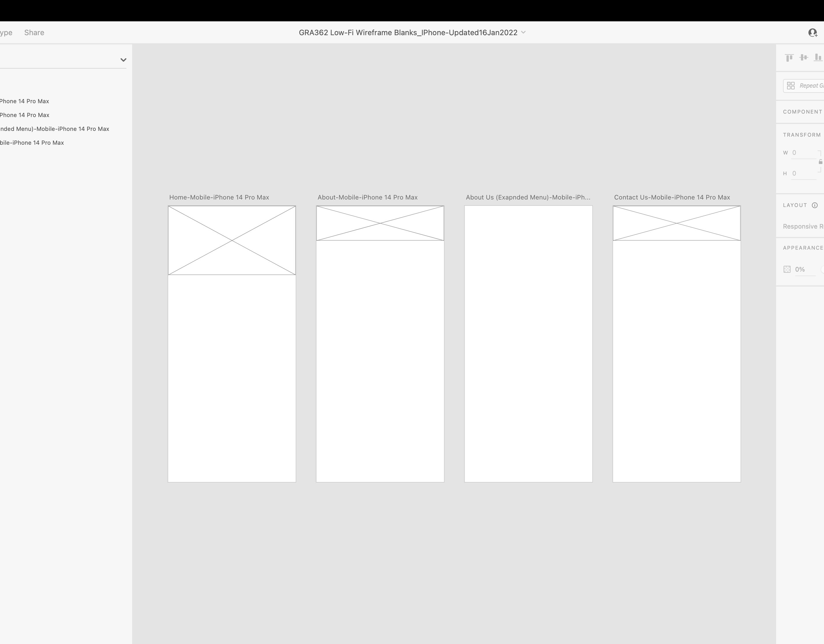Select Contact Us-Mobile artboard title
The image size is (824, 644).
(672, 197)
